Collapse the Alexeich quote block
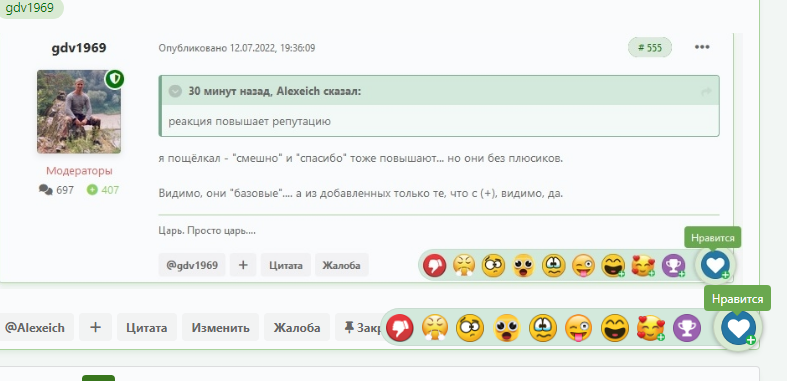This screenshot has width=787, height=381. tap(175, 91)
